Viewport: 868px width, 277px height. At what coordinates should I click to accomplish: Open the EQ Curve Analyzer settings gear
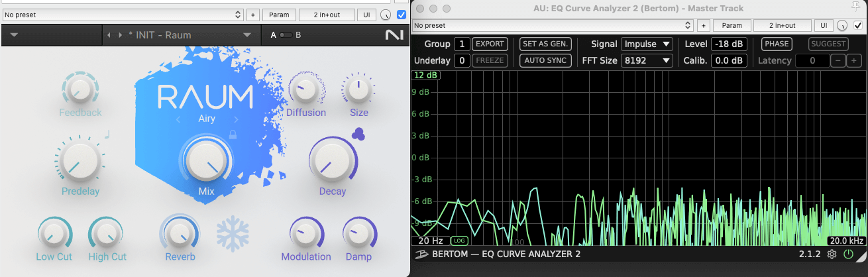click(832, 254)
